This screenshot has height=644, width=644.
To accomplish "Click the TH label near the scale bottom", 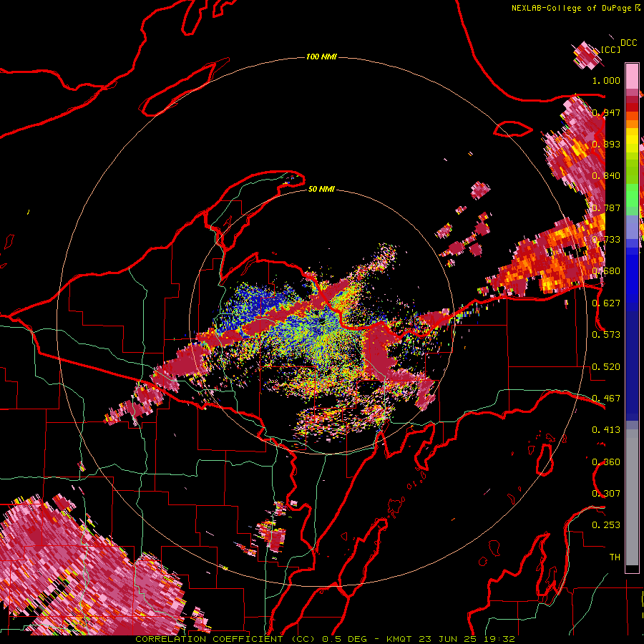I will pyautogui.click(x=615, y=557).
